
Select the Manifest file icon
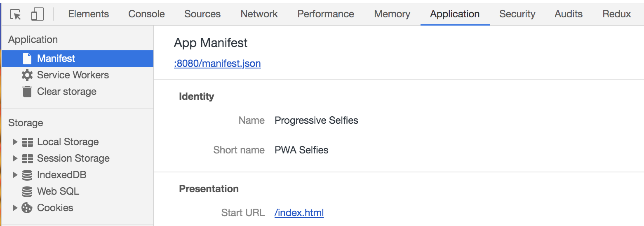tap(27, 59)
